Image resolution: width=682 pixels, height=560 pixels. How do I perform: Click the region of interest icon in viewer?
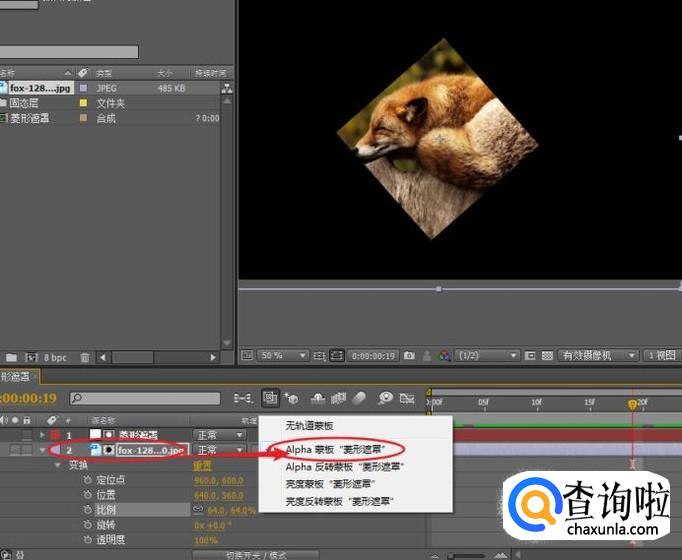coord(337,355)
